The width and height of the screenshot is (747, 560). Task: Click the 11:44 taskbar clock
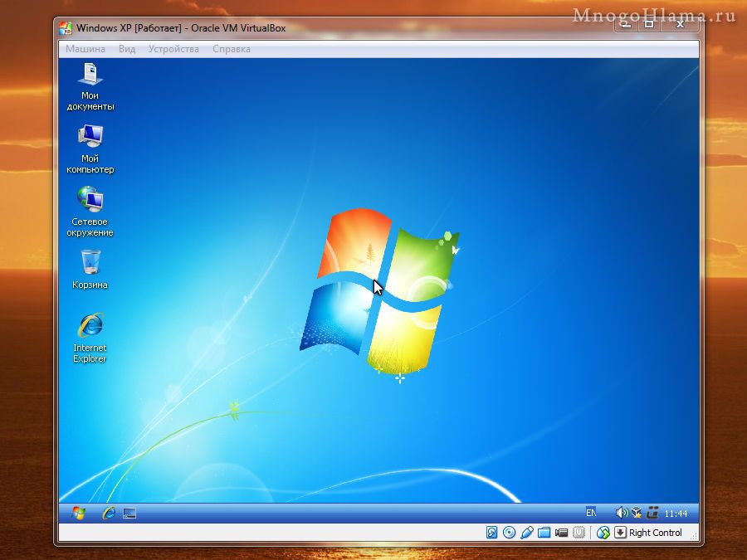(676, 514)
